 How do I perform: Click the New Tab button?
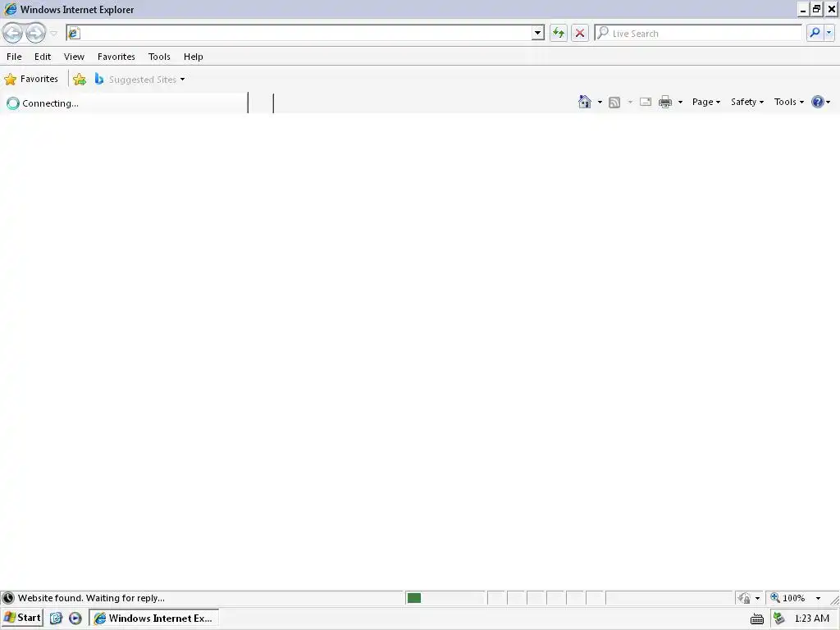pyautogui.click(x=261, y=103)
